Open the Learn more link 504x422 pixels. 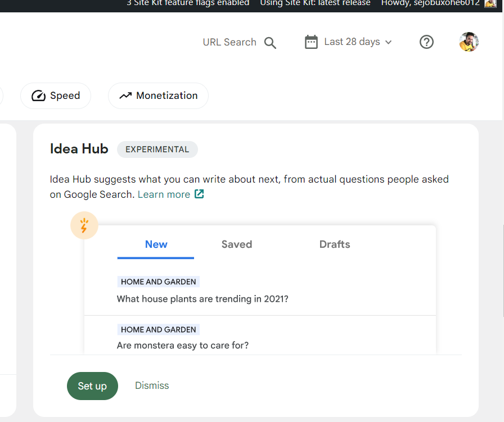[164, 194]
